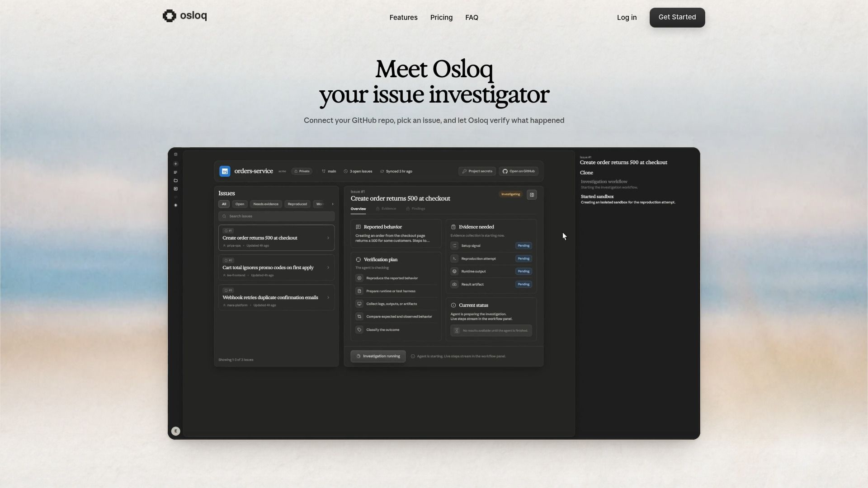This screenshot has width=868, height=488.
Task: Switch to the Findings tab
Action: click(x=415, y=209)
